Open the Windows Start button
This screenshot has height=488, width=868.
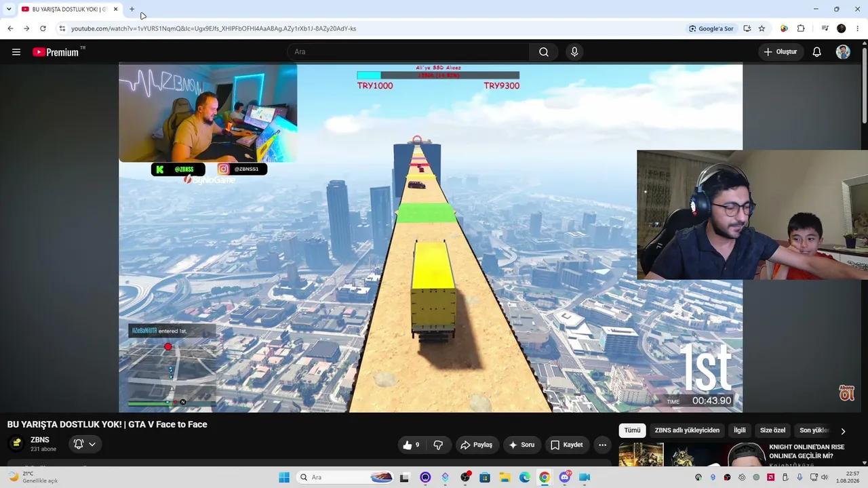point(283,477)
